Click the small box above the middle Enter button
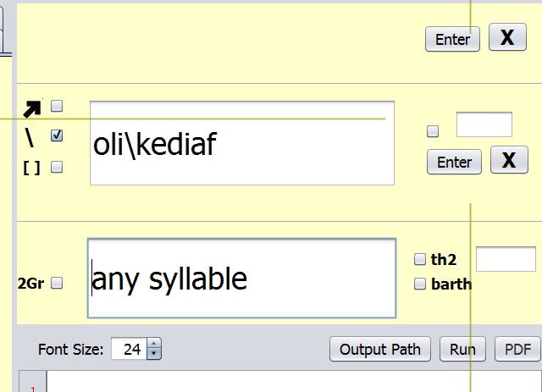The image size is (542, 392). coord(484,124)
